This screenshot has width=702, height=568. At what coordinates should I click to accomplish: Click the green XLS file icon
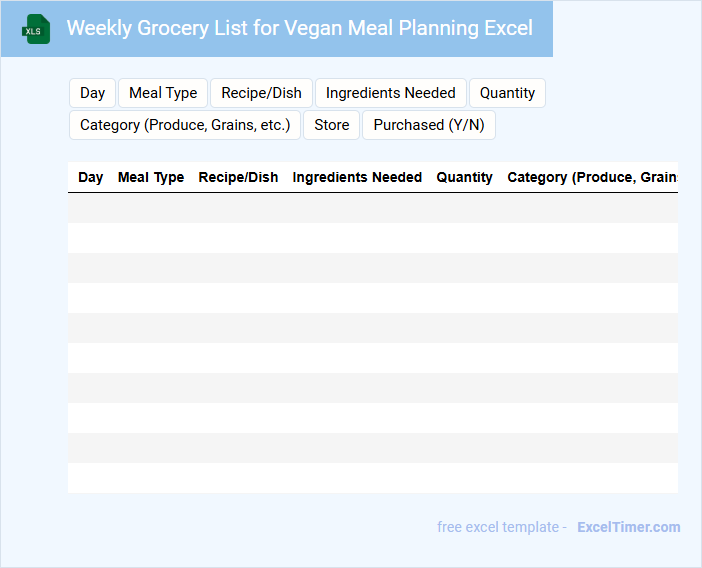pos(37,29)
